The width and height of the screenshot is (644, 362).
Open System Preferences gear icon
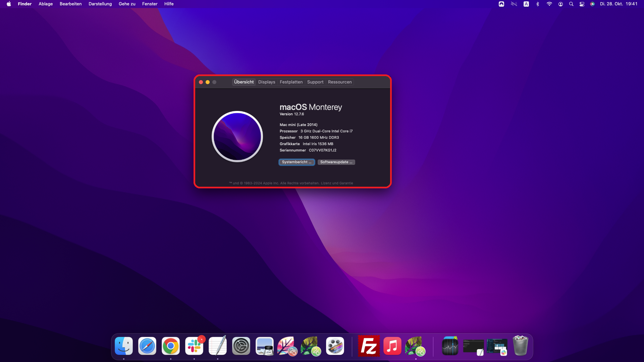point(241,346)
